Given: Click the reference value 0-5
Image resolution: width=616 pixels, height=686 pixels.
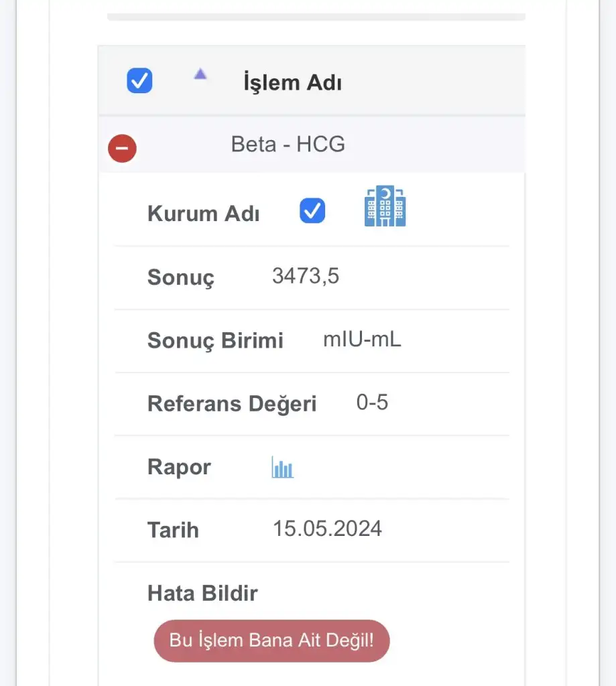Looking at the screenshot, I should pos(372,403).
